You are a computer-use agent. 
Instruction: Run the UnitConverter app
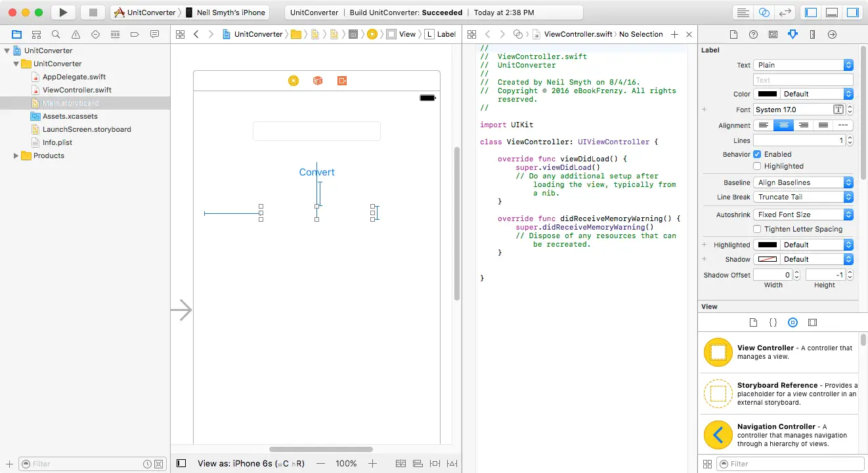coord(62,12)
